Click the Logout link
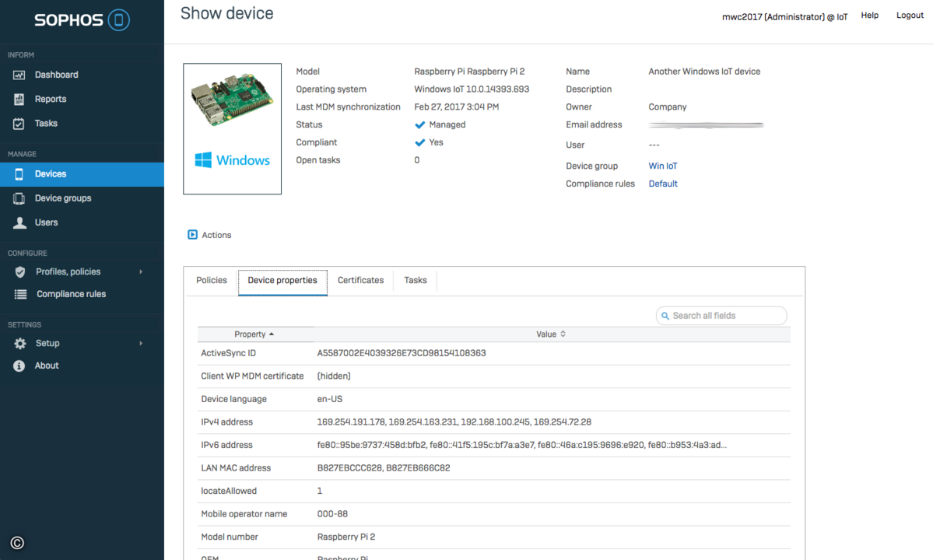 point(910,16)
